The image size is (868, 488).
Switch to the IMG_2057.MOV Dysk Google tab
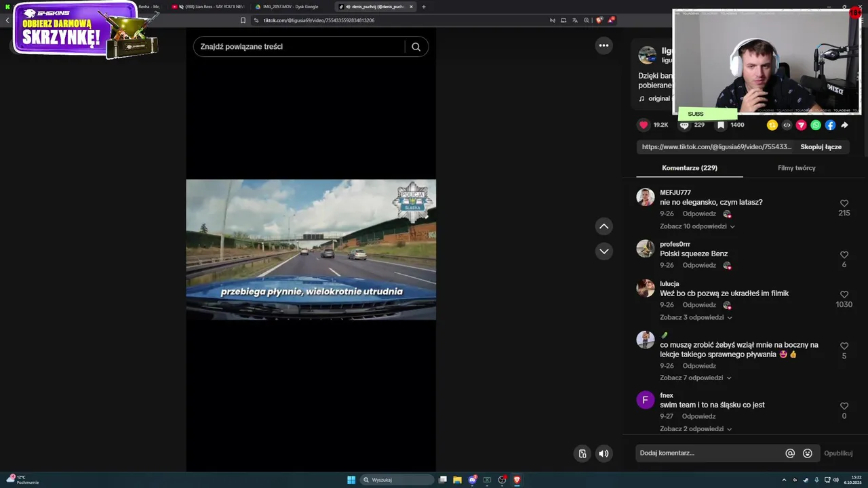[290, 7]
